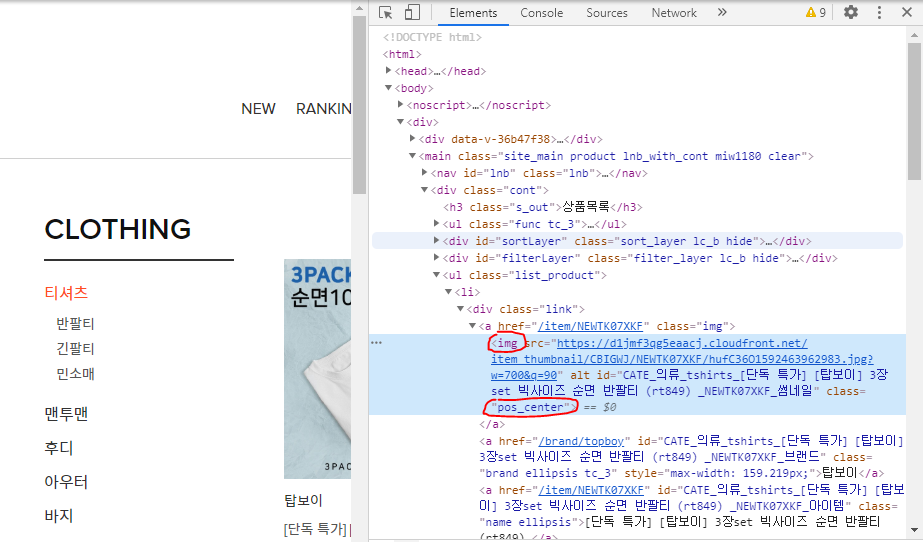Open the 맨투맨 category
This screenshot has width=923, height=542.
[66, 414]
